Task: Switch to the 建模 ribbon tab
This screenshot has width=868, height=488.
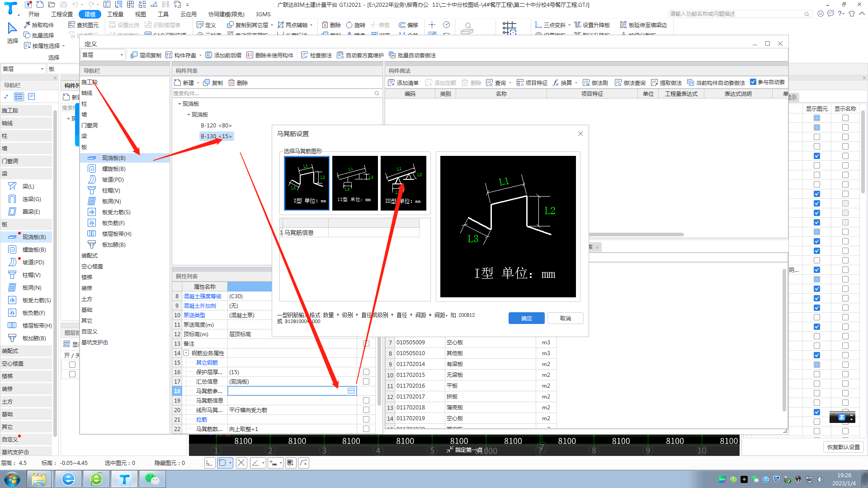Action: pos(90,14)
